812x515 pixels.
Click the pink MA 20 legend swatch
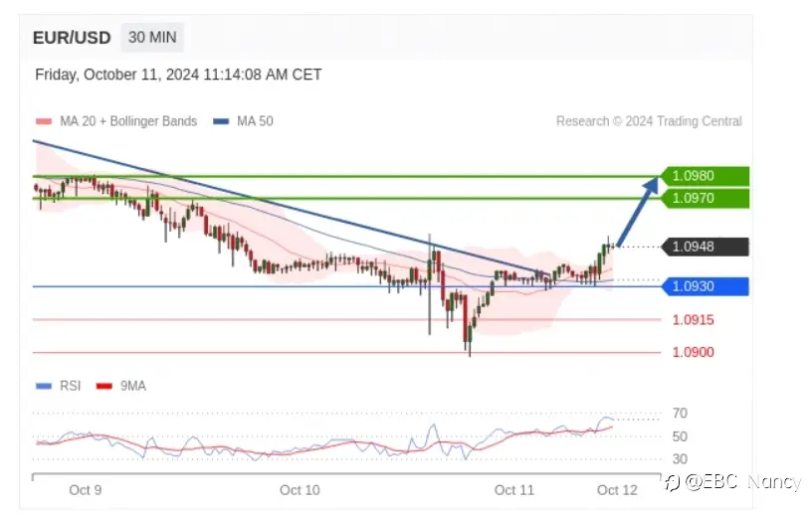pyautogui.click(x=44, y=121)
